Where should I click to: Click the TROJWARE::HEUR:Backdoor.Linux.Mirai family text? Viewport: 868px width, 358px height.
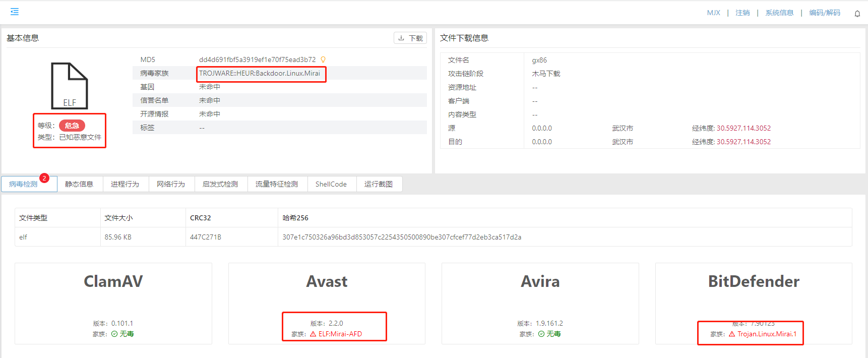click(260, 73)
